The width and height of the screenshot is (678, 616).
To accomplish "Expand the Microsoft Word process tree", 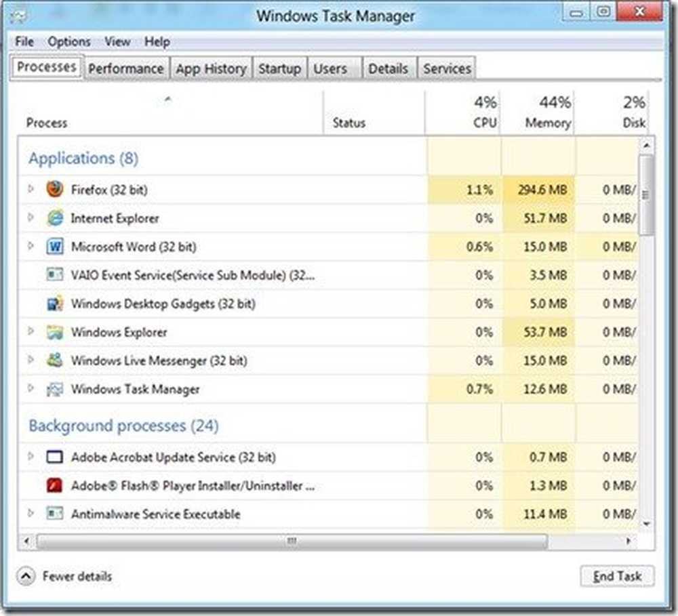I will [x=31, y=247].
